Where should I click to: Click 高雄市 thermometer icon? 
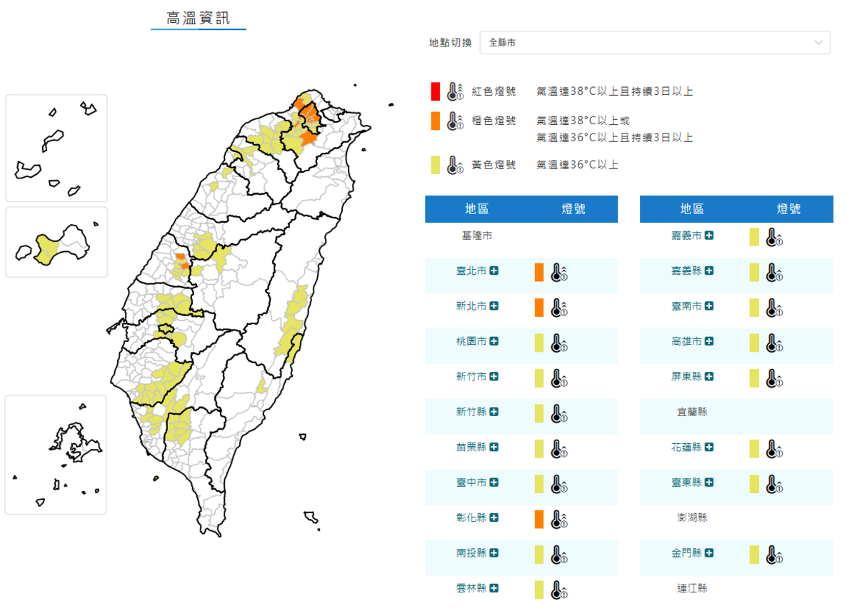pos(774,343)
